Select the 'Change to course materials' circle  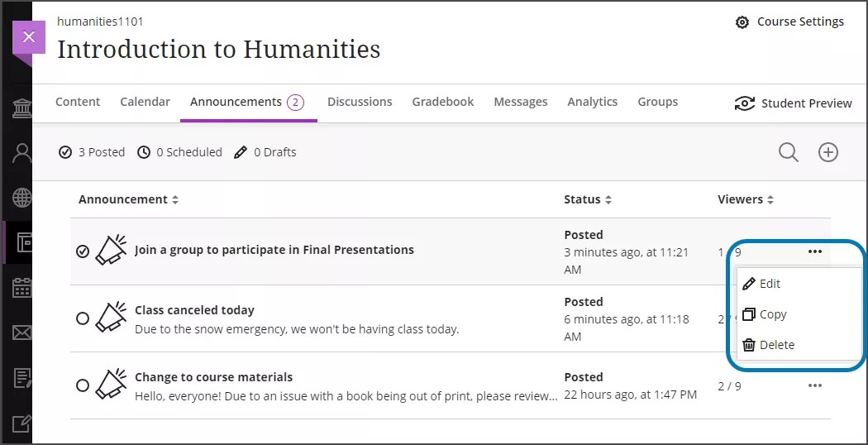pos(83,385)
